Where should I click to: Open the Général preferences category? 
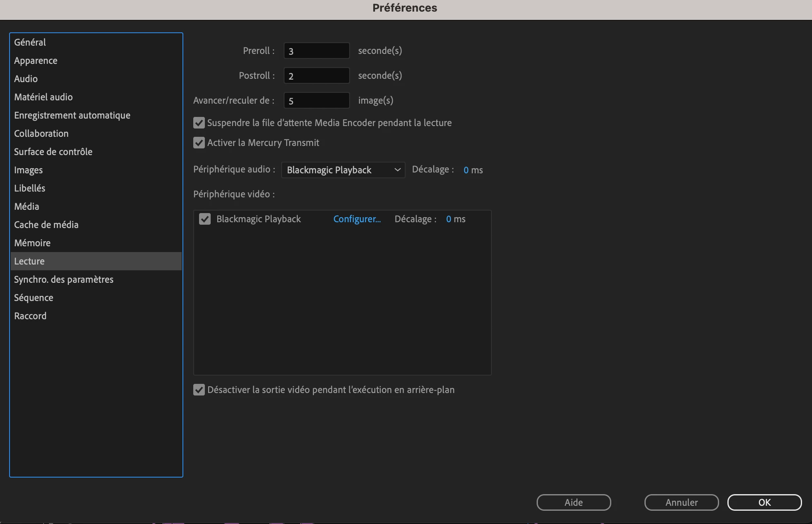click(x=30, y=42)
